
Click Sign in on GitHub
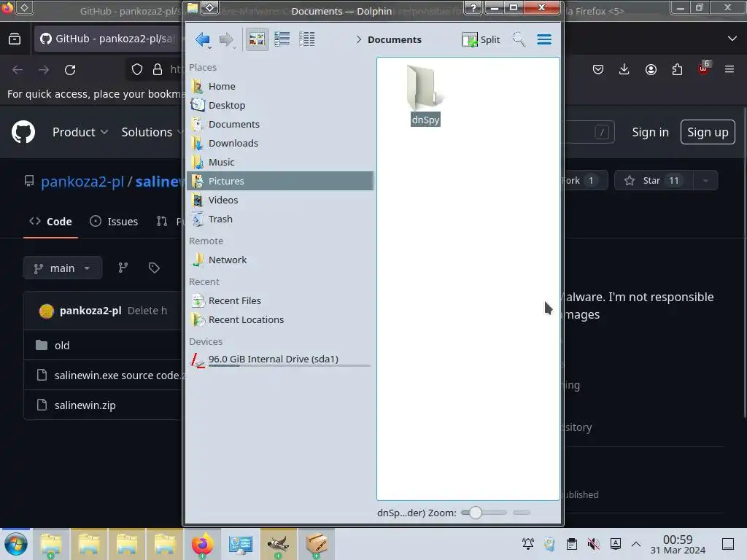[x=650, y=132]
